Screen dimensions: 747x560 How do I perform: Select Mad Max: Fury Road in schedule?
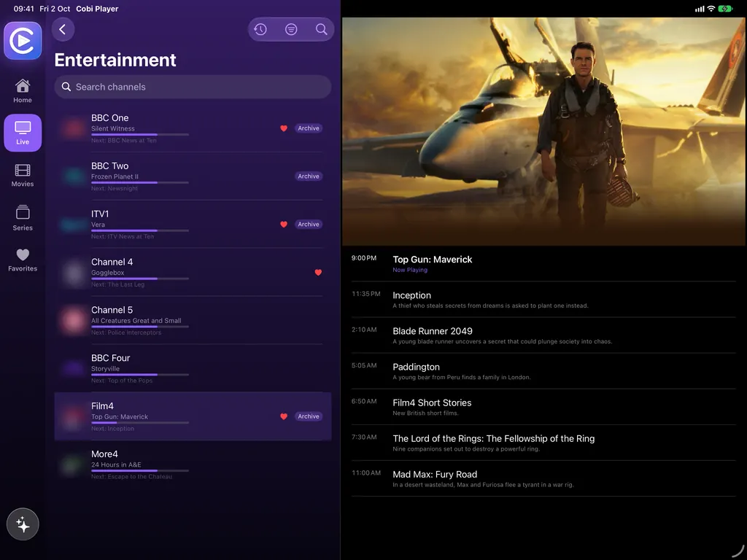(543, 478)
